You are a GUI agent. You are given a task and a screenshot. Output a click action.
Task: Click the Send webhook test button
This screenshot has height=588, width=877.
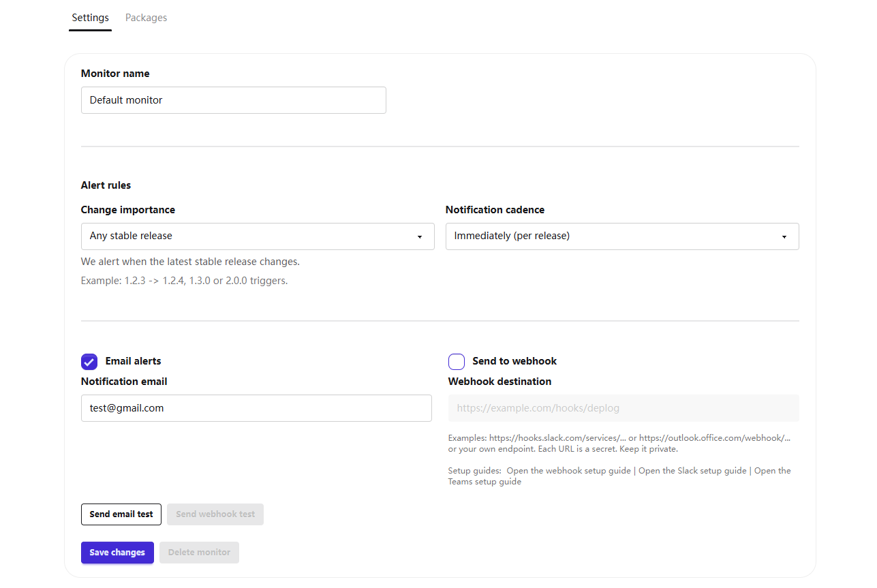point(215,514)
